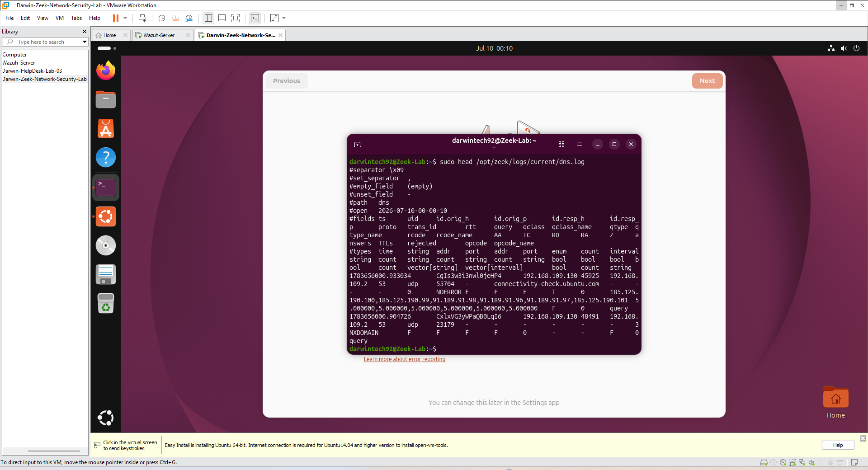The width and height of the screenshot is (868, 470).
Task: Toggle the thumbnail bar view
Action: click(222, 18)
